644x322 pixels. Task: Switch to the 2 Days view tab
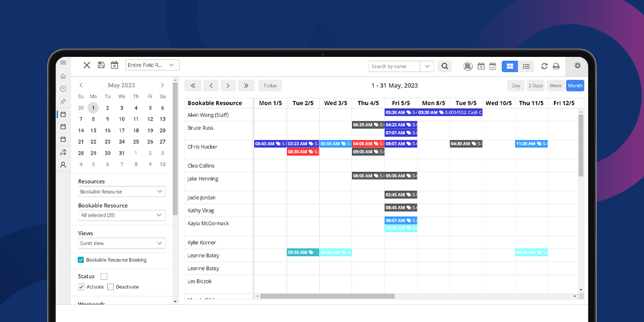click(536, 85)
